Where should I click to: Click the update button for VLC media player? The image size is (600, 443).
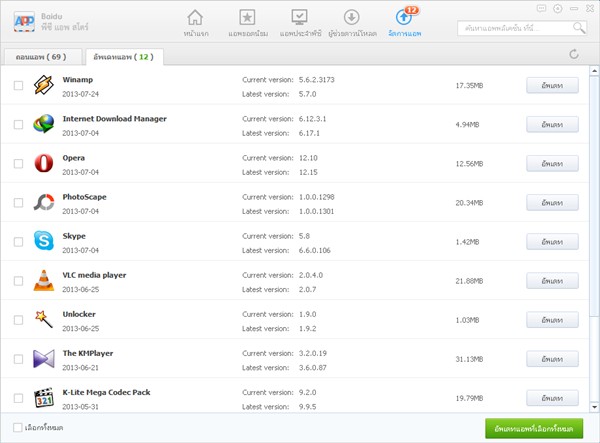click(x=552, y=281)
